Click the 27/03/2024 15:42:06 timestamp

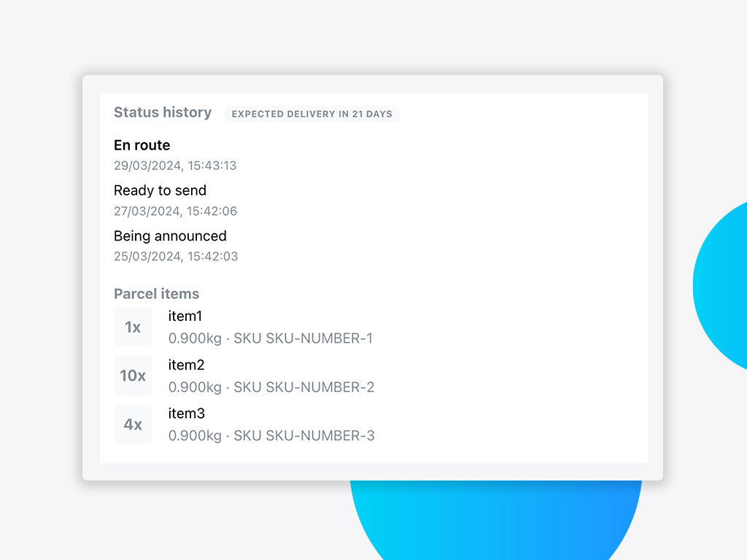tap(175, 211)
